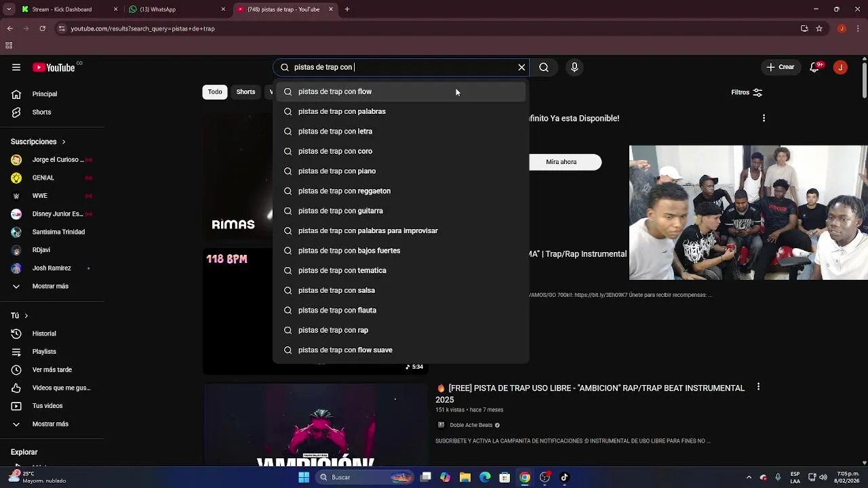
Task: Choose suggestion pistas de trap con letra
Action: tap(400, 131)
